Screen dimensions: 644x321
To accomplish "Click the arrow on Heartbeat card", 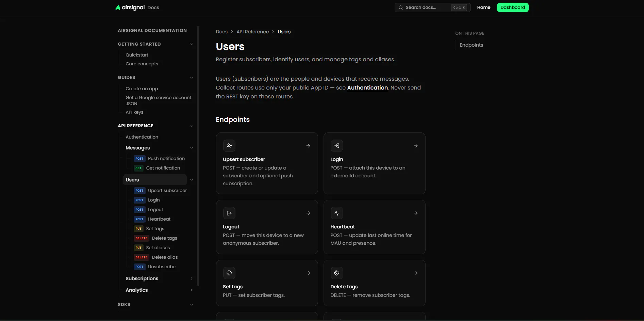I will (416, 213).
